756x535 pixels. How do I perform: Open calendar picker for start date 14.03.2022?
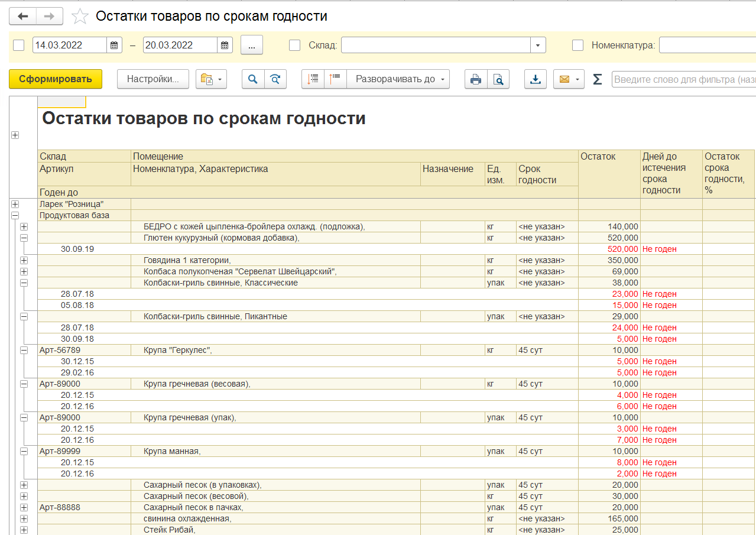(115, 46)
